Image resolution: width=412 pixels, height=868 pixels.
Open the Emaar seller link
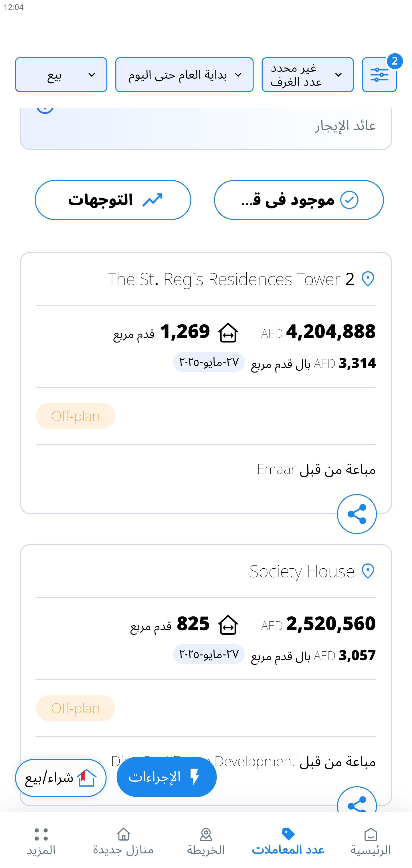coord(276,469)
